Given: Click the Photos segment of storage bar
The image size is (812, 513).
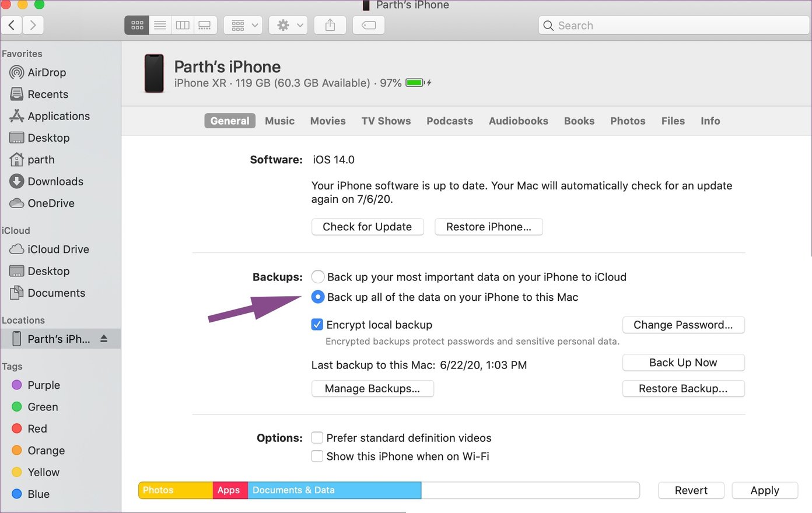Looking at the screenshot, I should click(175, 490).
